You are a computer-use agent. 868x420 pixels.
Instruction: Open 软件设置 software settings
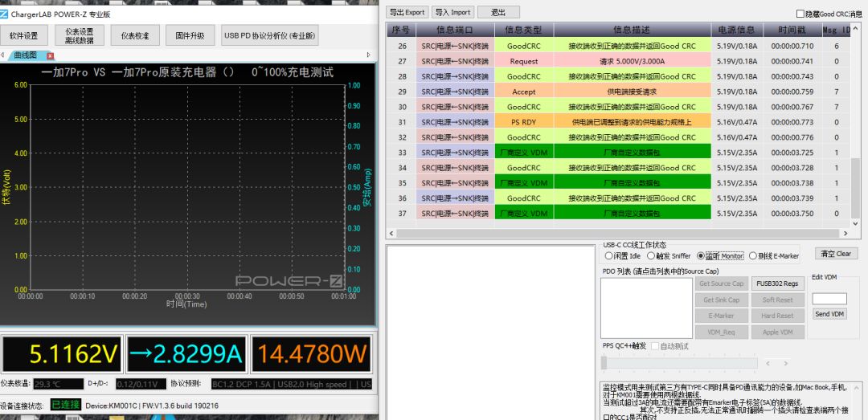click(x=24, y=35)
